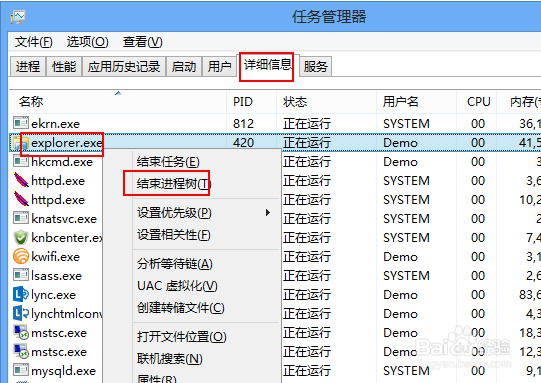541x383 pixels.
Task: Open the 文件(F) menu
Action: point(33,42)
